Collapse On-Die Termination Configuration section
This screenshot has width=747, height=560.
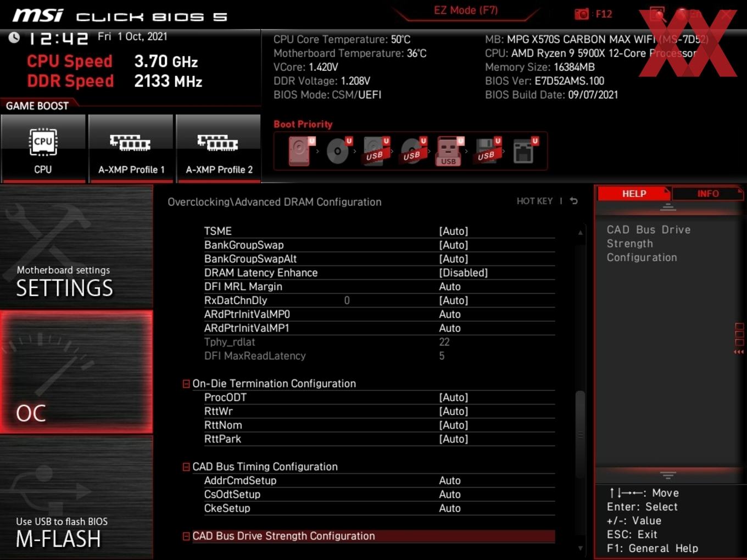coord(186,384)
